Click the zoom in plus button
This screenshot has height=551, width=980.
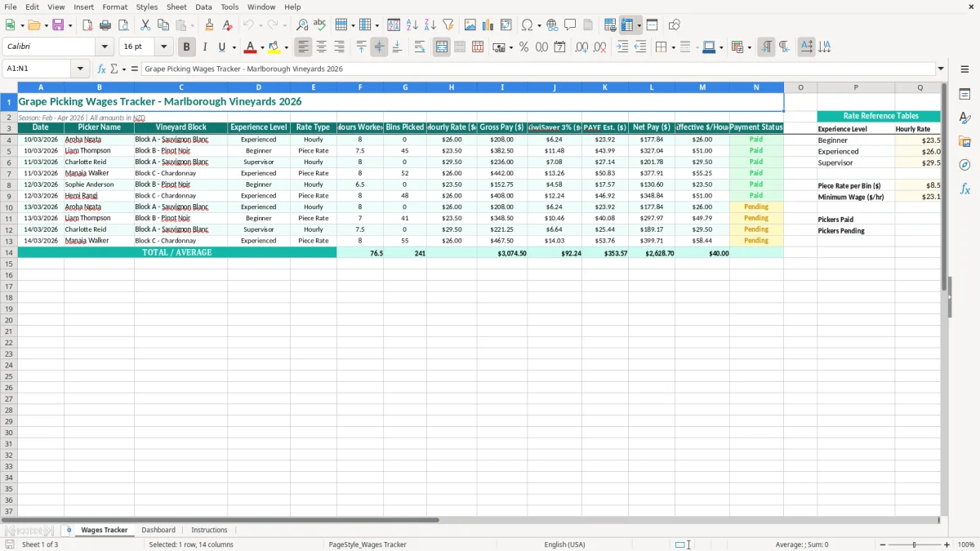tap(947, 544)
